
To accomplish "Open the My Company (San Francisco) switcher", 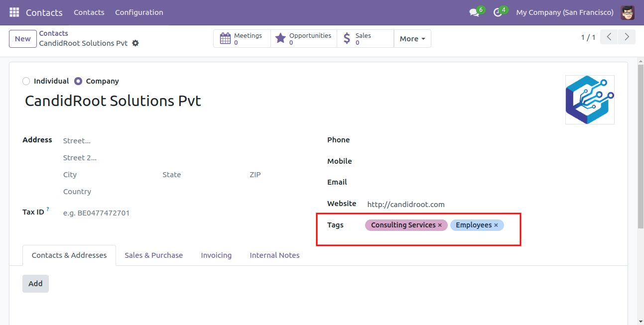I will 565,12.
